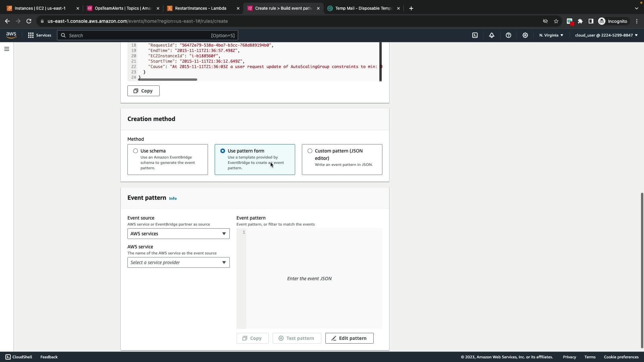Open the Services grid menu
The width and height of the screenshot is (644, 362).
pos(40,35)
